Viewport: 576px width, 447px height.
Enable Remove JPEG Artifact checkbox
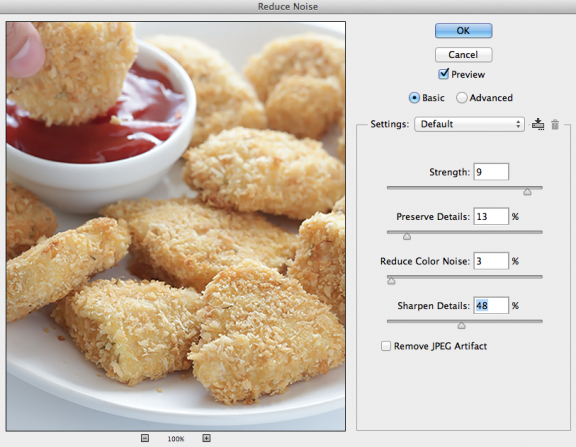[x=386, y=346]
